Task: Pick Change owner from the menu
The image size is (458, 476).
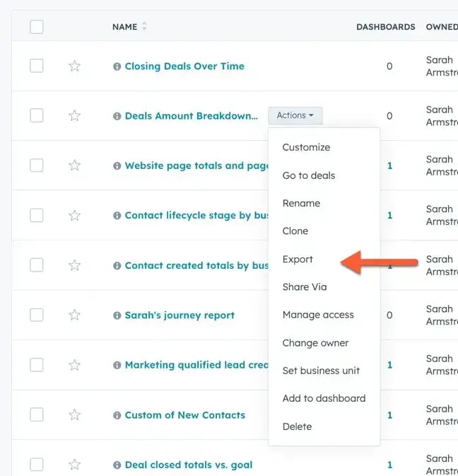Action: (315, 343)
